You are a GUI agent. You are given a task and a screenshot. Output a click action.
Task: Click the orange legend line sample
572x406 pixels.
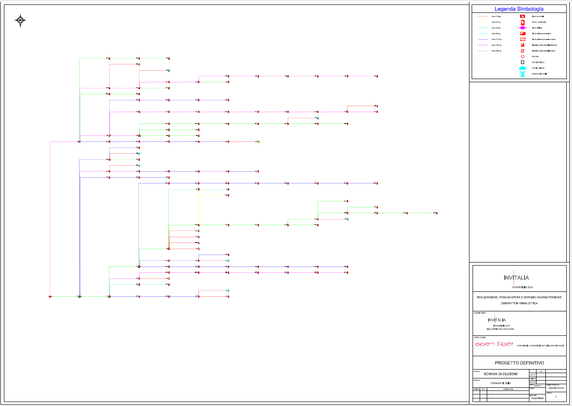pyautogui.click(x=483, y=51)
